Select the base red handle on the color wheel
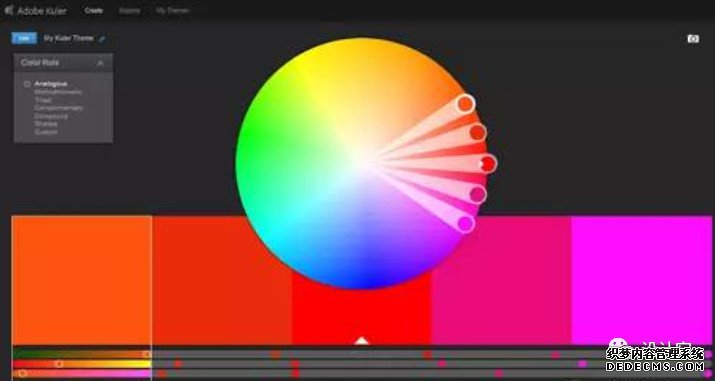This screenshot has height=381, width=715. coord(488,164)
